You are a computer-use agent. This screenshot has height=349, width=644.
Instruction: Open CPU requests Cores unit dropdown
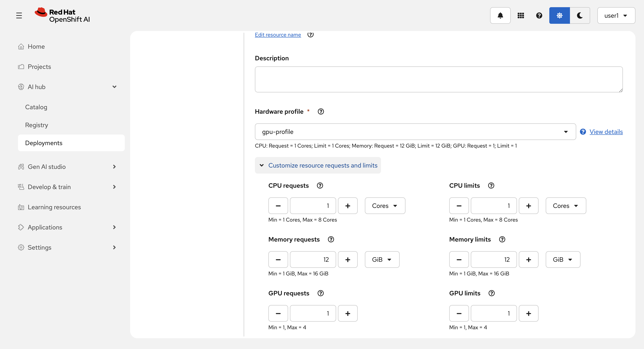385,206
